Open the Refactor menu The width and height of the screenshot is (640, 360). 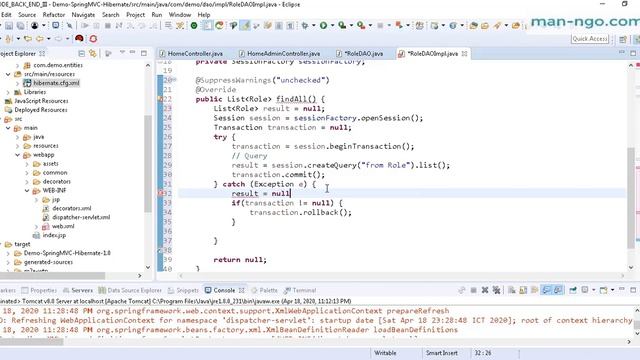click(x=54, y=15)
